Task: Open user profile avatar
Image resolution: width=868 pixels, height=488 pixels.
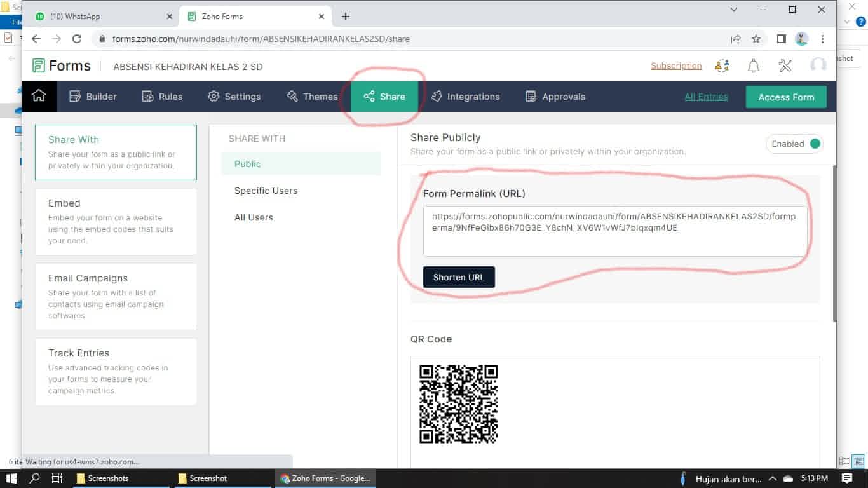Action: [818, 65]
